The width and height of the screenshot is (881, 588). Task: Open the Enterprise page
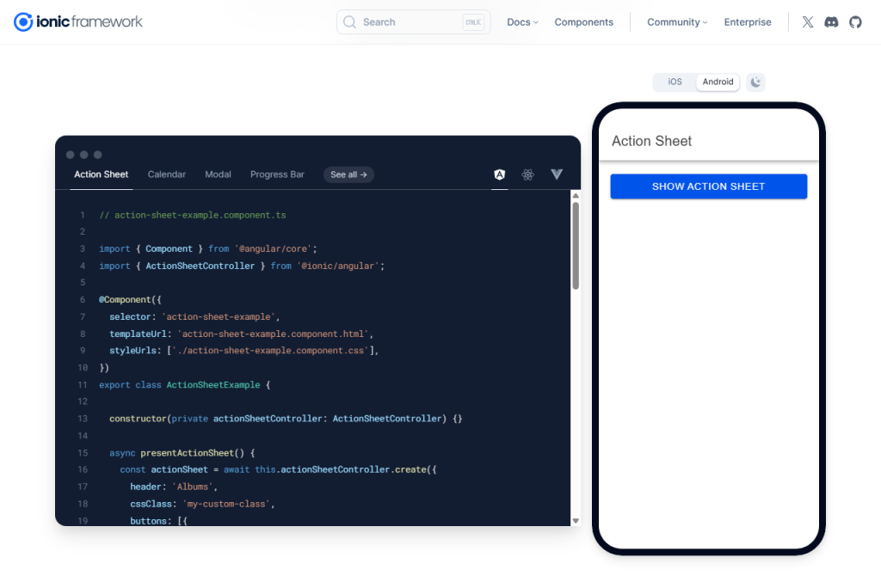click(x=748, y=21)
